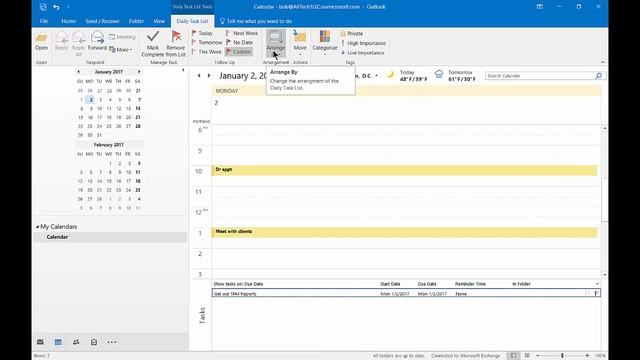This screenshot has width=640, height=360.
Task: Open the File menu
Action: (44, 21)
